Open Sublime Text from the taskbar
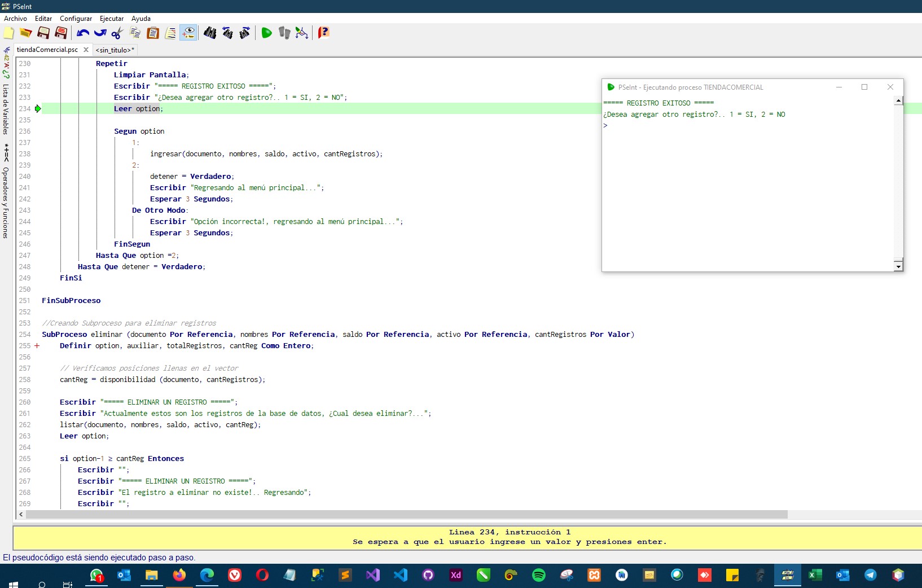Viewport: 922px width, 588px height. coord(345,575)
